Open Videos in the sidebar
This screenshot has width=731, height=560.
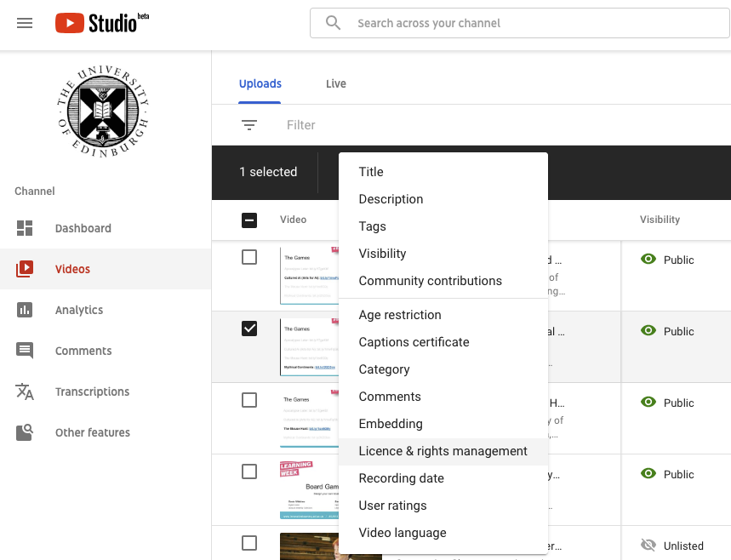(106, 269)
